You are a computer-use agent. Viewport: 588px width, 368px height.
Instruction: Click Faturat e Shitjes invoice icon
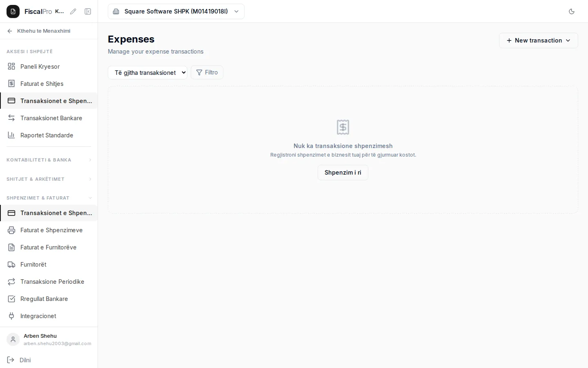[11, 84]
